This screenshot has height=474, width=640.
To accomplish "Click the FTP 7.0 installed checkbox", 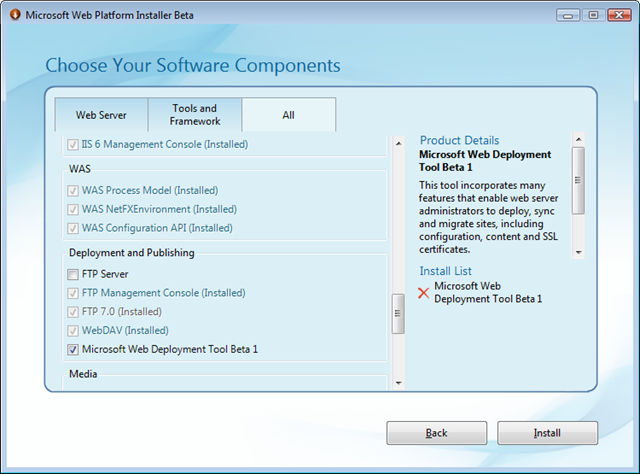I will [73, 312].
